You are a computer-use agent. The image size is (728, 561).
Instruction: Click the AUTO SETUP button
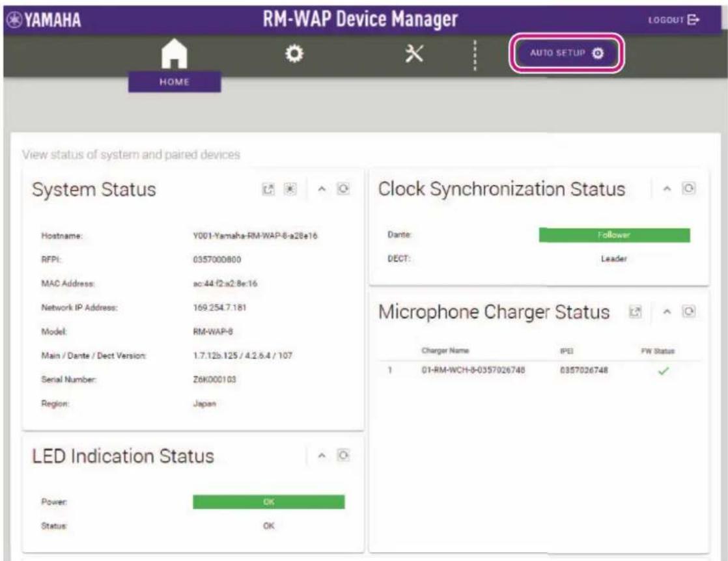coord(566,53)
